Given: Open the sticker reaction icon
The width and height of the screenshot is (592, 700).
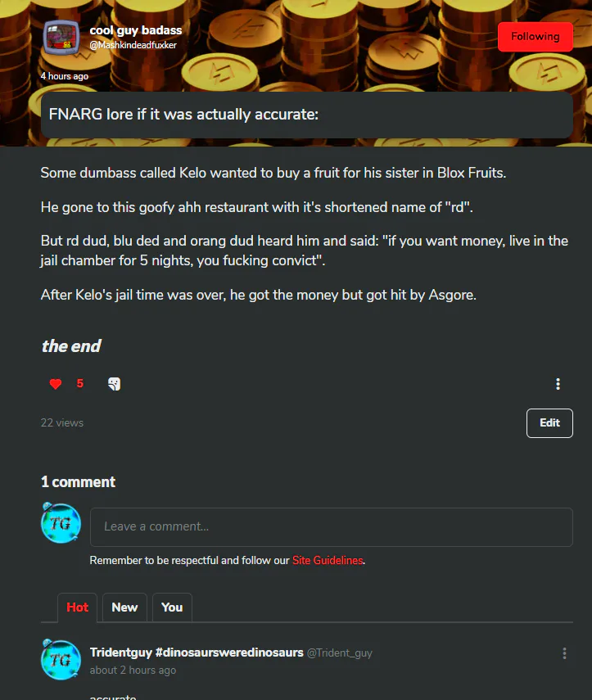Looking at the screenshot, I should [115, 384].
